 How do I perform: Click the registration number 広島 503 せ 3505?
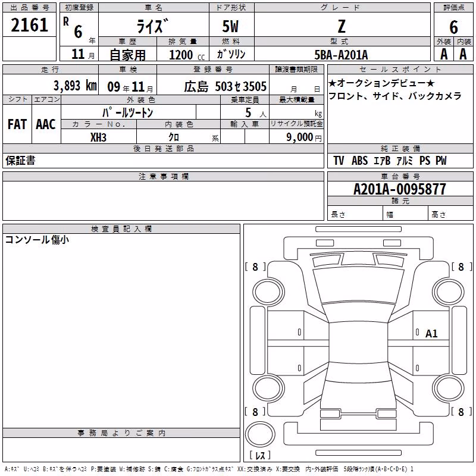click(226, 86)
